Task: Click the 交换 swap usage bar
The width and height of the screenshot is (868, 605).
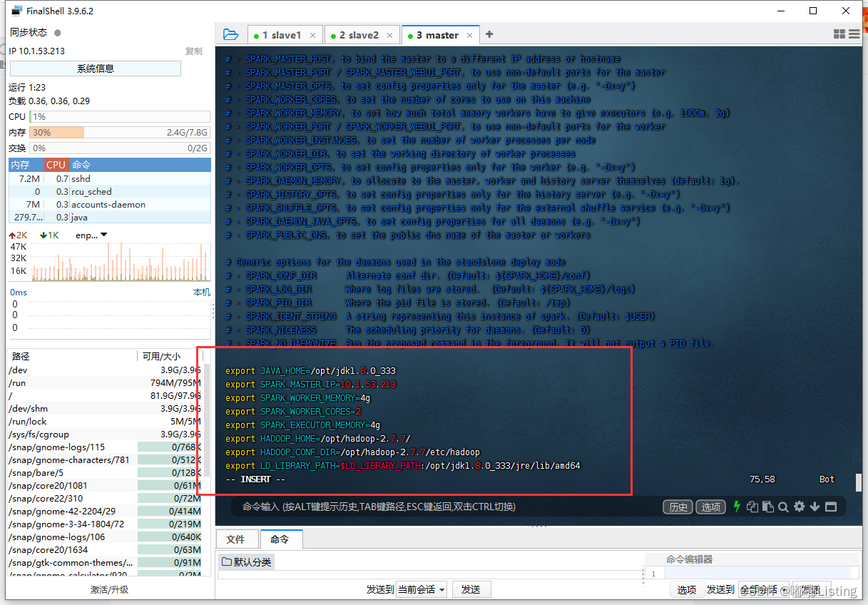Action: [x=120, y=148]
